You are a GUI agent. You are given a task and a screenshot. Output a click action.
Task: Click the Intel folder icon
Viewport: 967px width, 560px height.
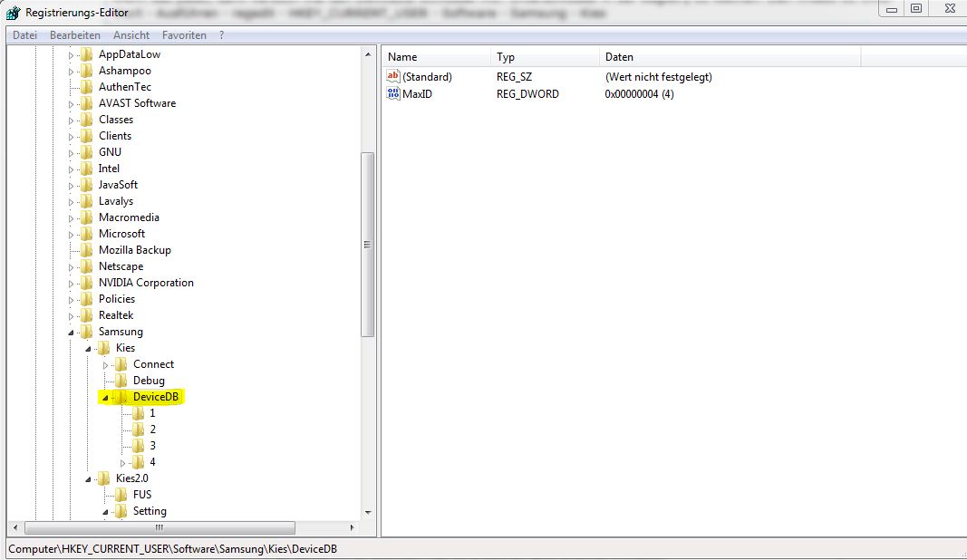pyautogui.click(x=87, y=169)
